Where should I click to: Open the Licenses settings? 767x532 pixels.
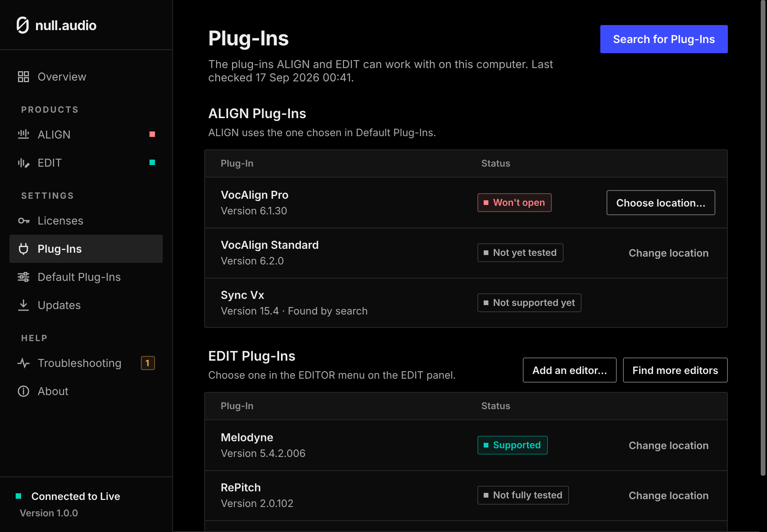86,221
